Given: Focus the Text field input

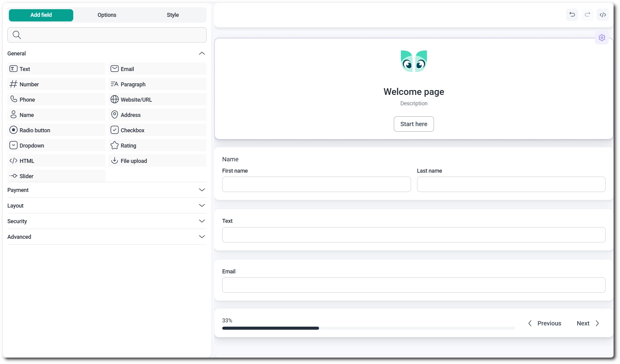Looking at the screenshot, I should (x=414, y=235).
